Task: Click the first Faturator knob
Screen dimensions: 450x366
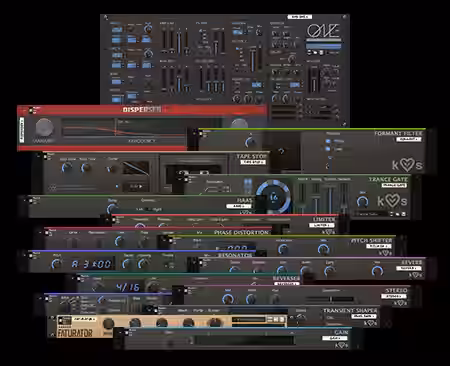Action: tap(108, 323)
